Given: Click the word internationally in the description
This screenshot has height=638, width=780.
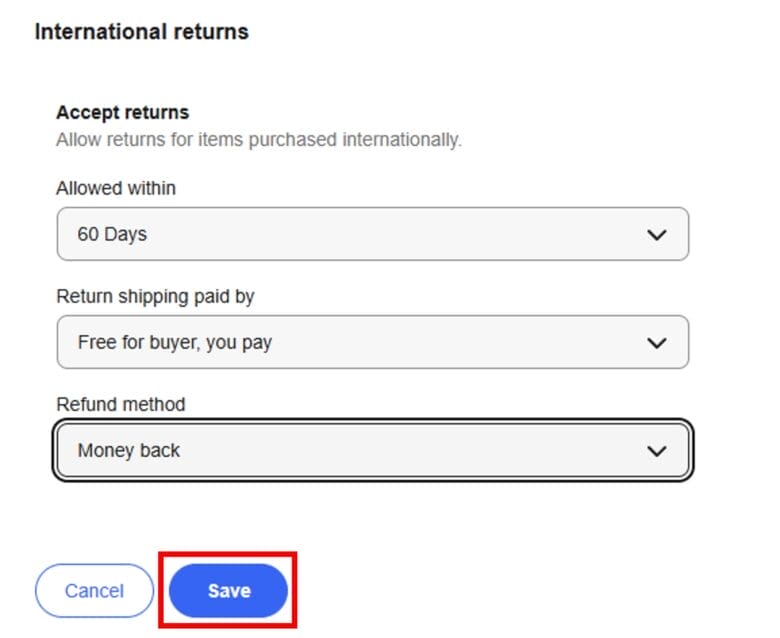Looking at the screenshot, I should [401, 139].
